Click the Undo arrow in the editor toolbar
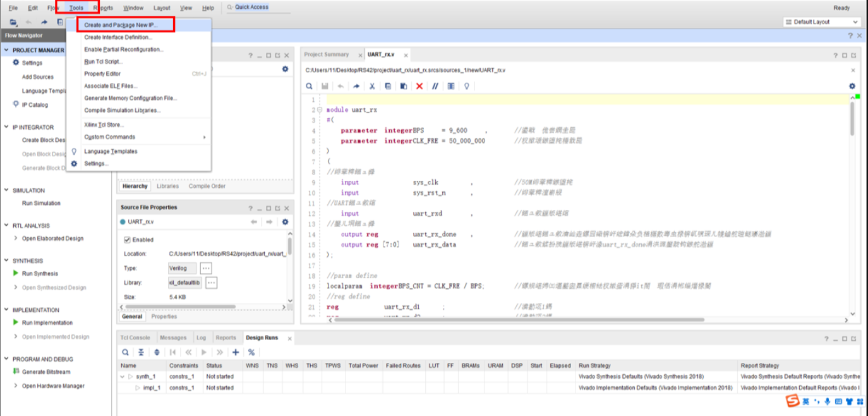 tap(341, 86)
